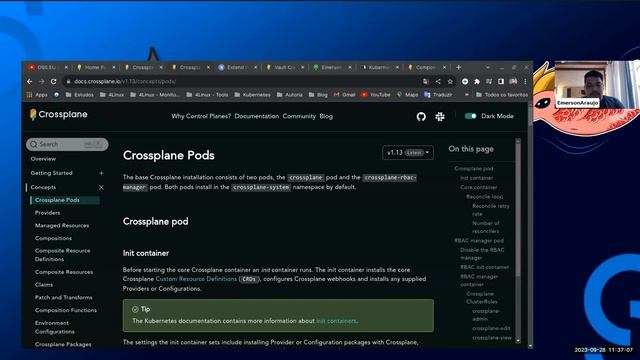Follow the init containers link in Tip
Screen dimensions: 640x360
click(336, 321)
